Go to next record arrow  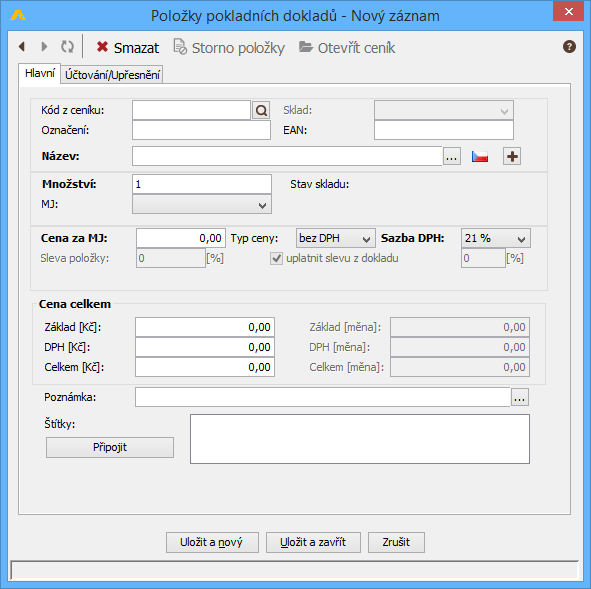click(44, 47)
